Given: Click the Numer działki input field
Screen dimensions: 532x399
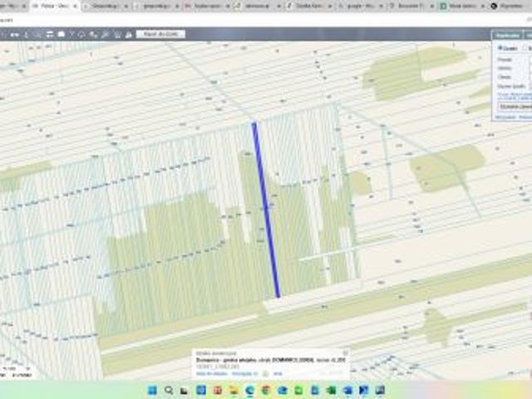Looking at the screenshot, I should 529,86.
